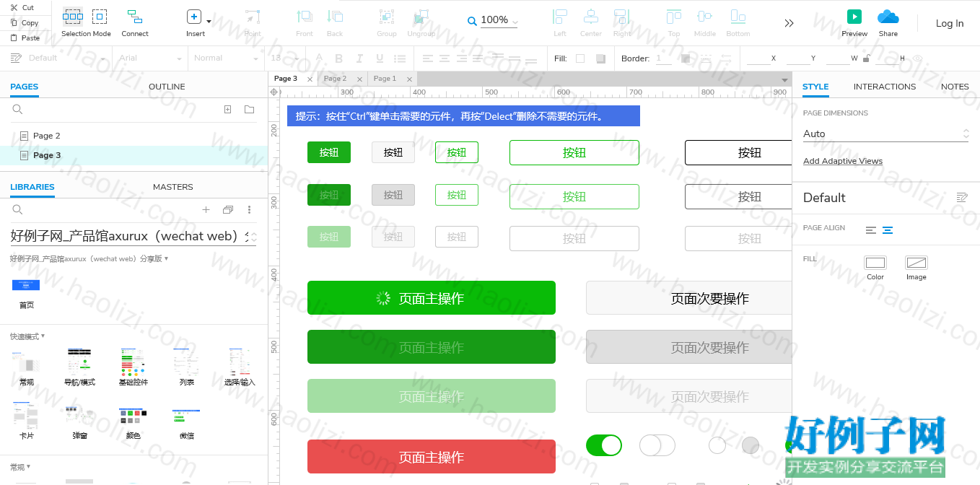980x485 pixels.
Task: Switch to the INTERACTIONS tab
Action: coord(885,87)
